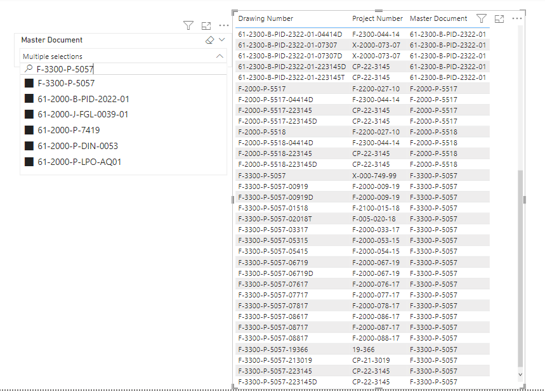Sort by Project Number column header
The width and height of the screenshot is (545, 392).
(378, 18)
